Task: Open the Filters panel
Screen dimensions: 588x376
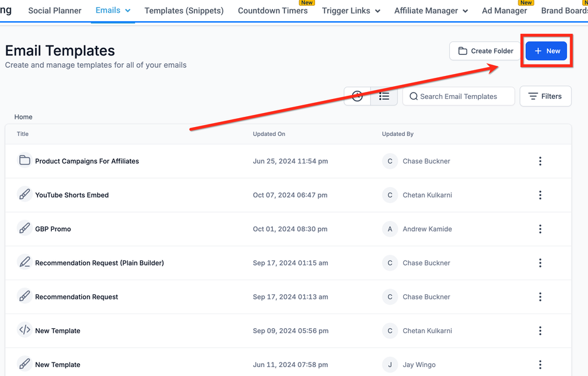Action: [545, 96]
